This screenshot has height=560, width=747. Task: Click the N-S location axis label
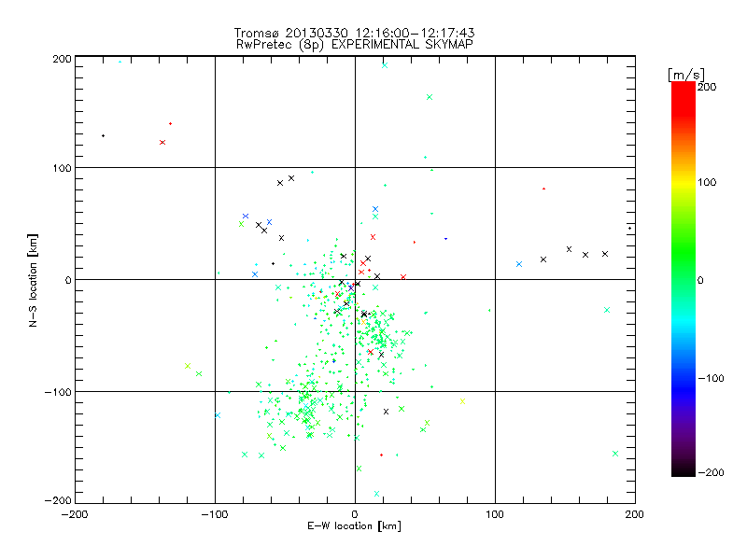(x=33, y=281)
